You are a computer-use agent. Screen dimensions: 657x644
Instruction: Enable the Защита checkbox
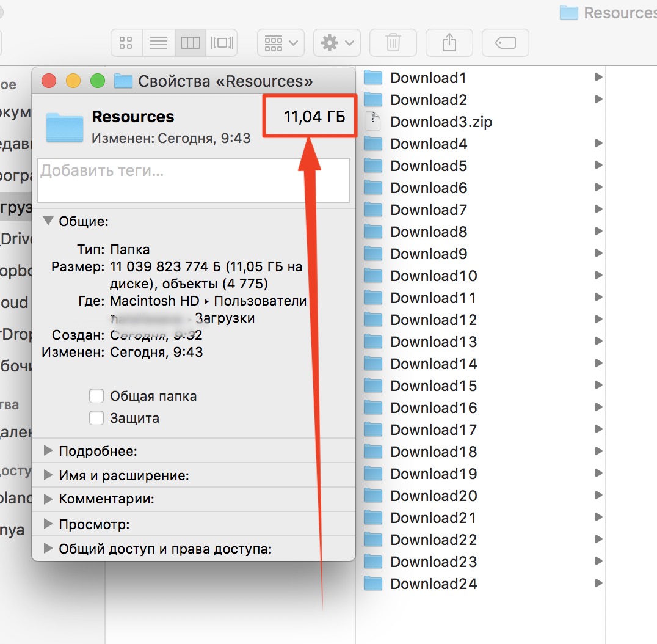click(x=96, y=418)
